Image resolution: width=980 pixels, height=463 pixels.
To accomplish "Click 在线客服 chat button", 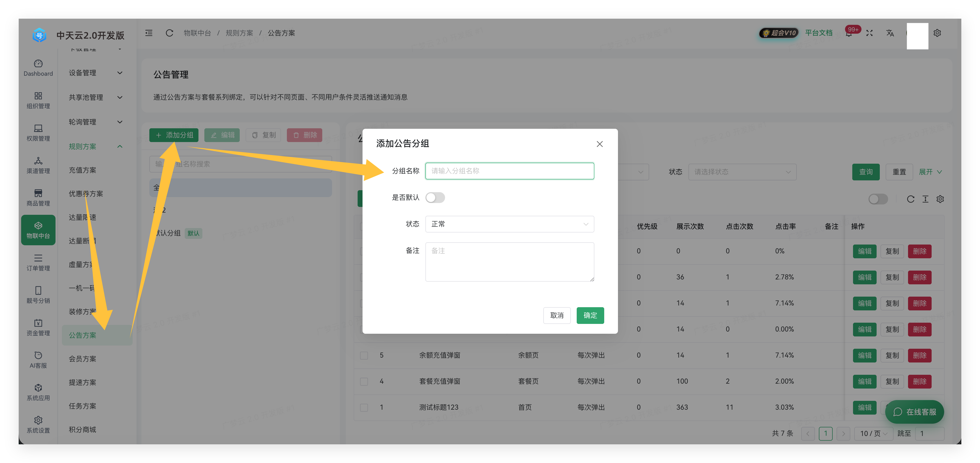I will 914,412.
